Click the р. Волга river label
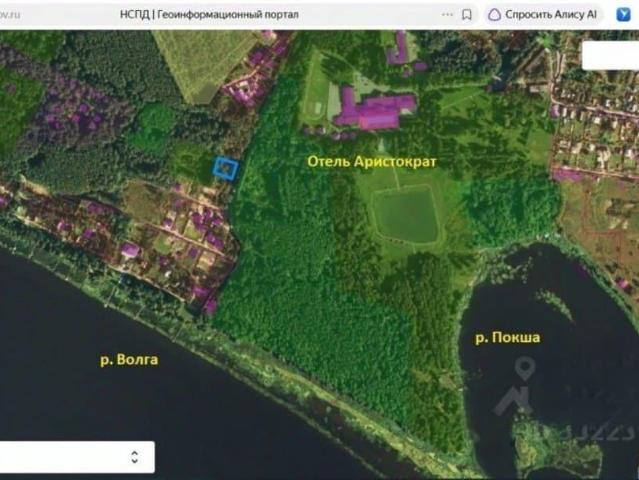Viewport: 639px width, 480px height. pos(129,360)
